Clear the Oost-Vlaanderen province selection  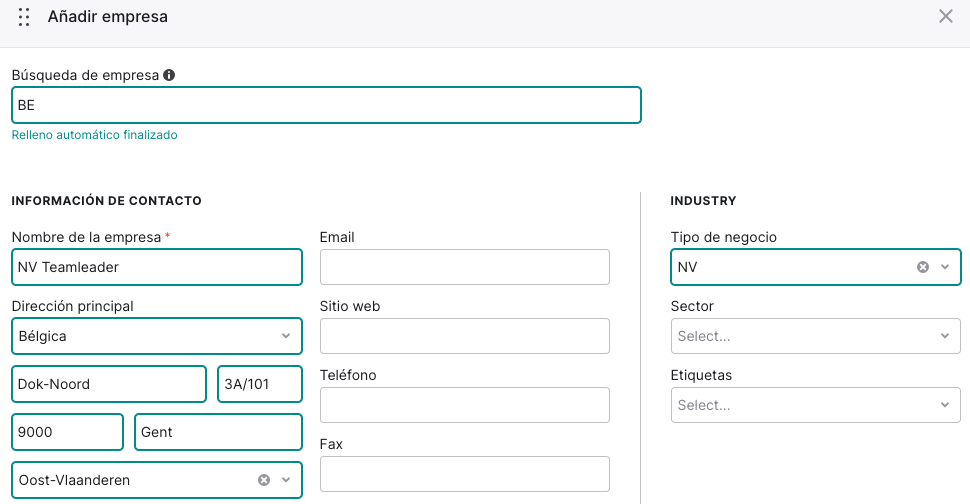click(x=264, y=480)
